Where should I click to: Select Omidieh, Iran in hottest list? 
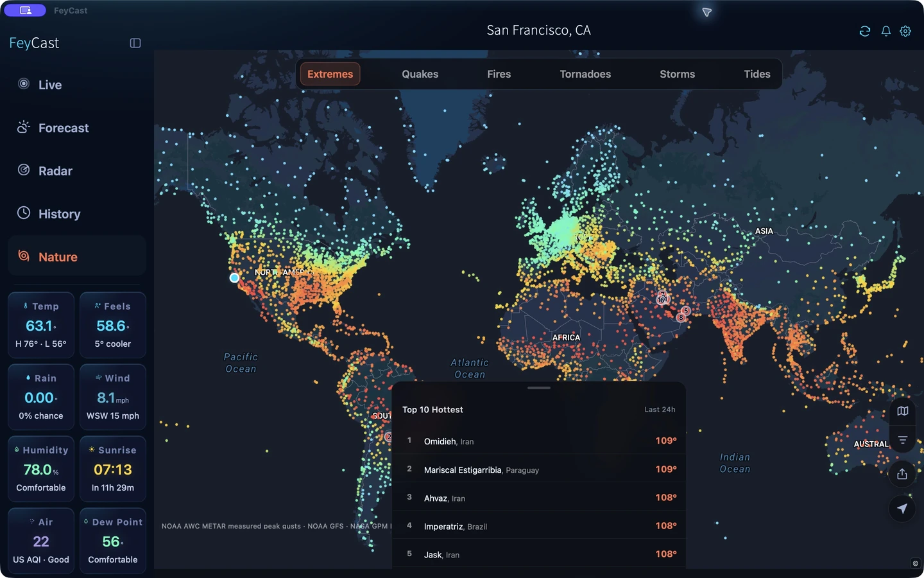point(539,441)
